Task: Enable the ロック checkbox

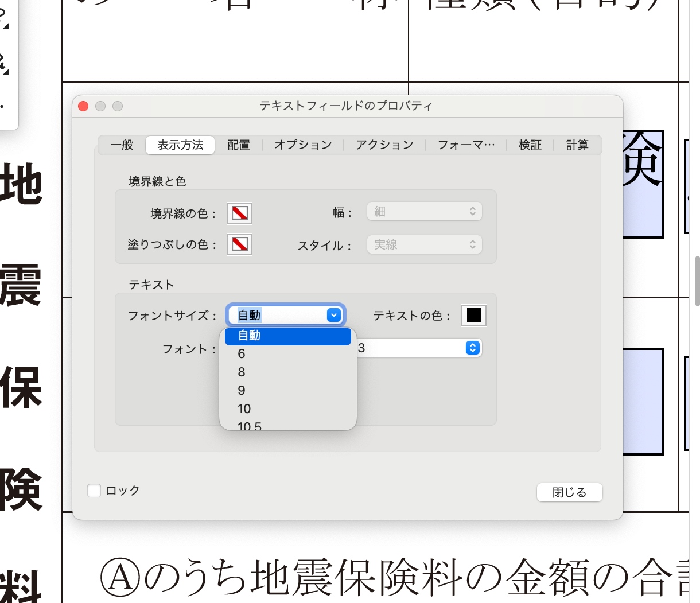Action: (94, 491)
